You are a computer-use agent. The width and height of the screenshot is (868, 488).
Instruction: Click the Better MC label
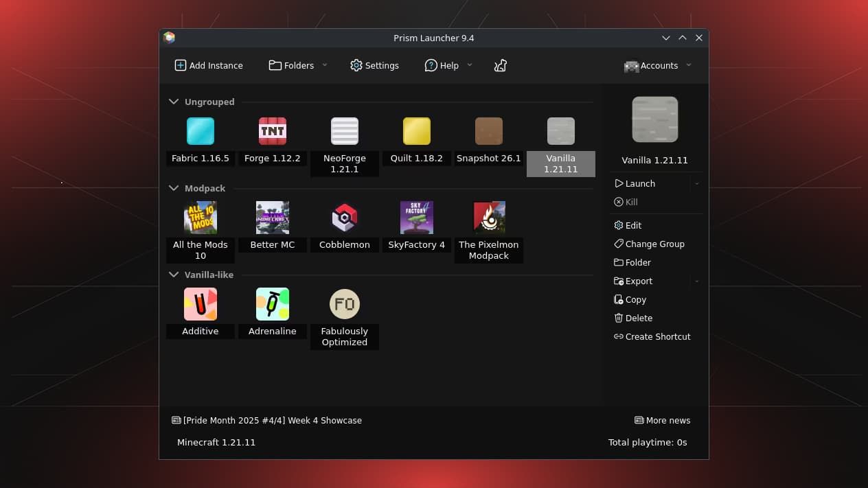pos(273,244)
